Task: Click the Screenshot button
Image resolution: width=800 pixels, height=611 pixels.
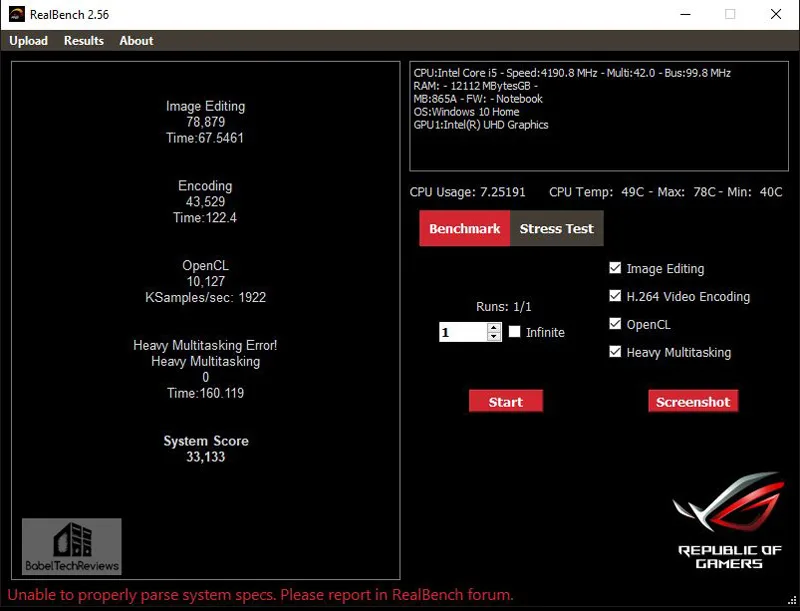Action: (693, 401)
